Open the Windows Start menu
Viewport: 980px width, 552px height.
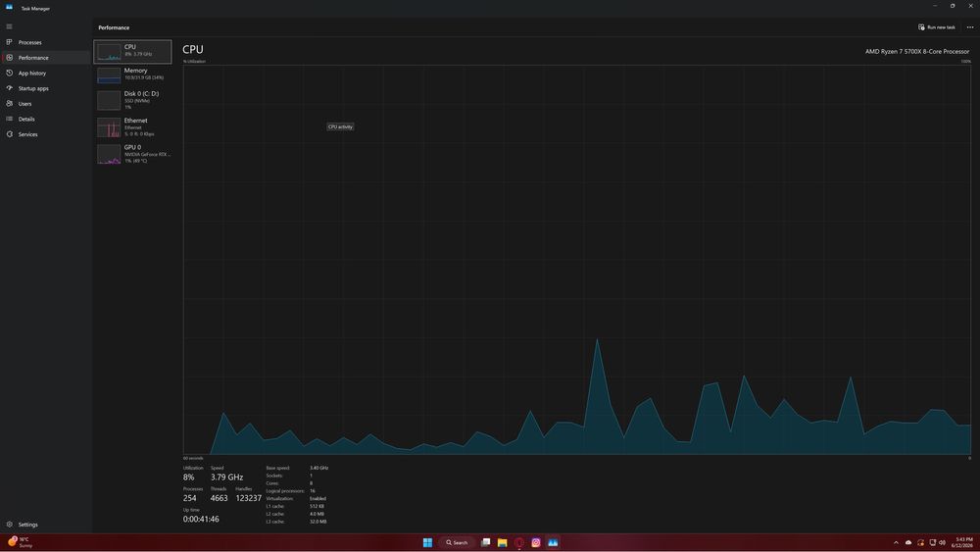tap(427, 542)
